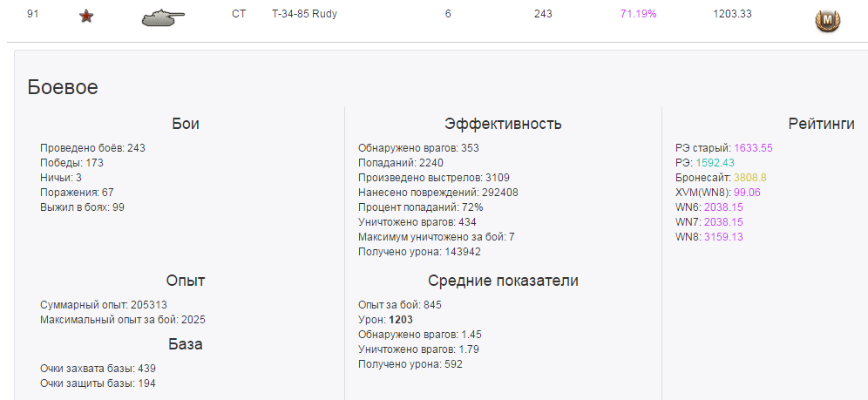Viewport: 868px width, 400px height.
Task: Click the WN7 rating line
Action: coord(709,222)
